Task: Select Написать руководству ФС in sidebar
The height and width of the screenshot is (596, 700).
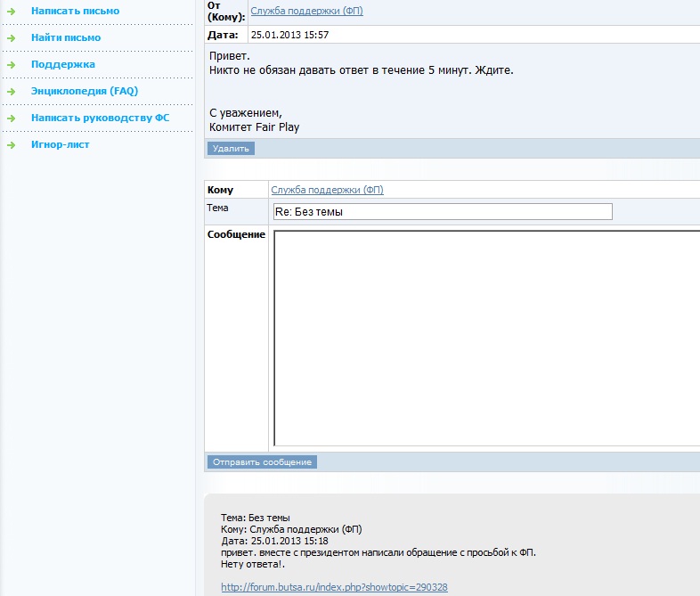Action: point(100,118)
